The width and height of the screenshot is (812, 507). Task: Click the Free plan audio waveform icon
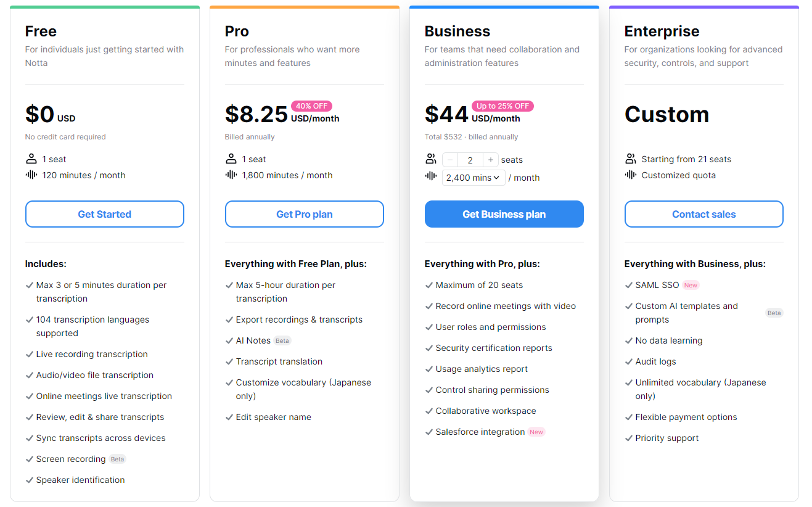[x=31, y=175]
